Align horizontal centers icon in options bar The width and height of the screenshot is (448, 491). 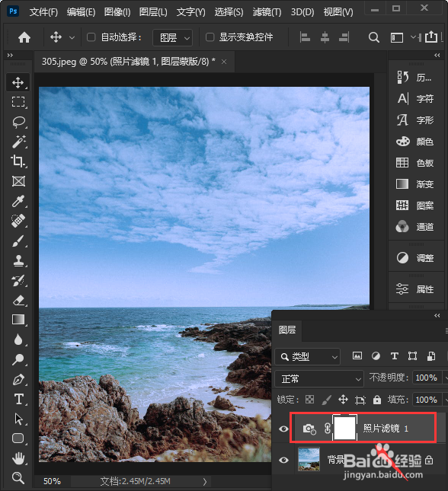(x=325, y=37)
